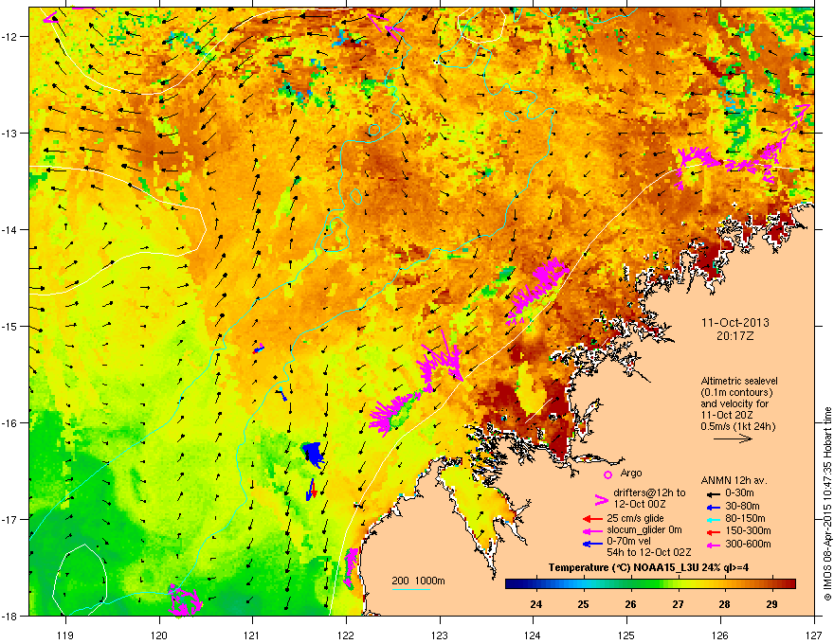The height and width of the screenshot is (644, 834).
Task: Click colorbar tick label 24
Action: (x=536, y=604)
